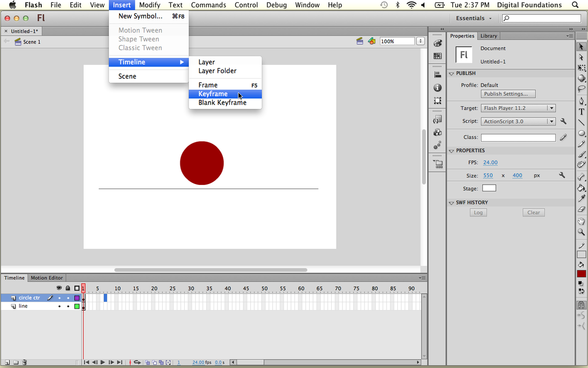This screenshot has height=368, width=588.
Task: Switch to the Library tab
Action: coord(489,36)
